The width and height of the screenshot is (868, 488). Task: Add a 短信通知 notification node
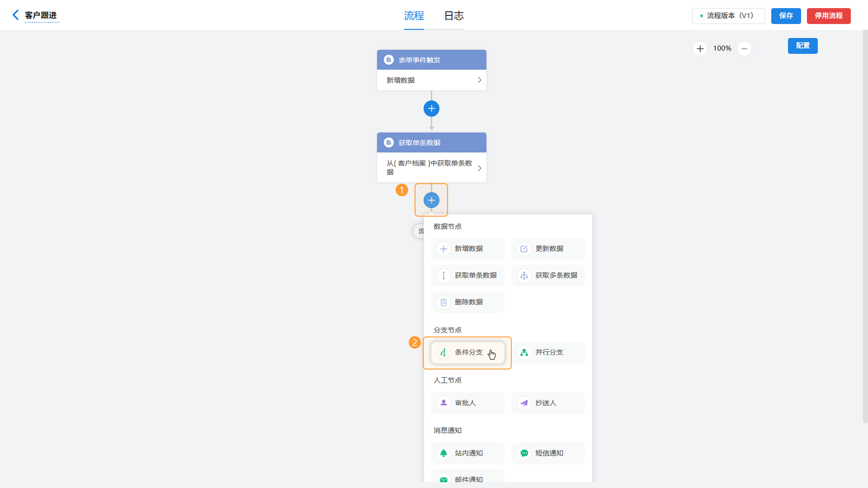[548, 453]
